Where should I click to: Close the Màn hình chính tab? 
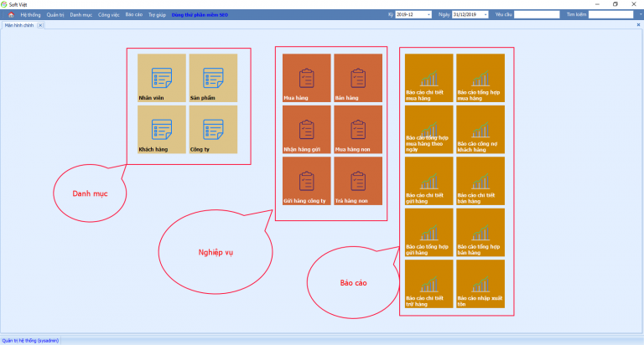pos(40,25)
